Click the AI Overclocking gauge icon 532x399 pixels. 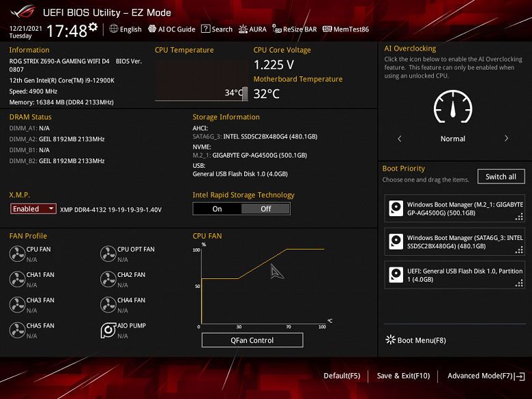pyautogui.click(x=453, y=106)
